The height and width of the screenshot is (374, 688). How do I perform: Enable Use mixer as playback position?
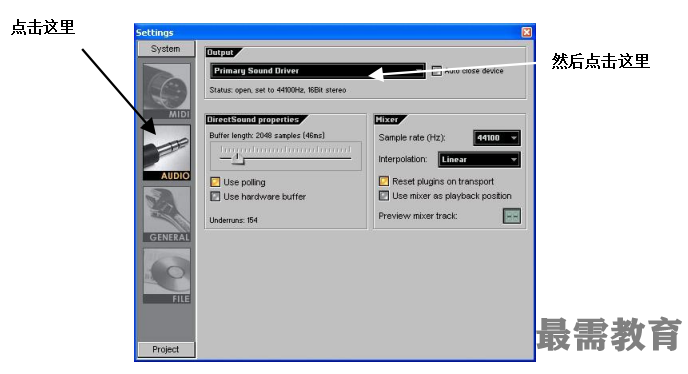point(384,195)
